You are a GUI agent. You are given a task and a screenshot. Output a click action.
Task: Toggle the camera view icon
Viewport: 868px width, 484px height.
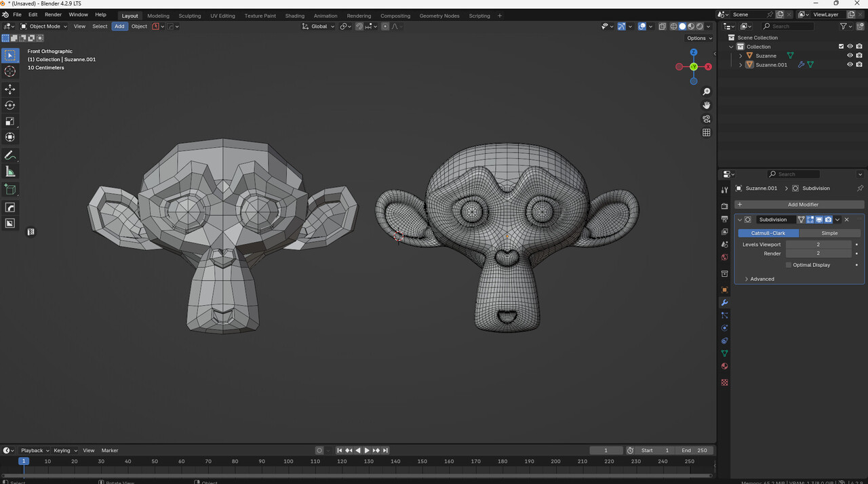pyautogui.click(x=706, y=119)
